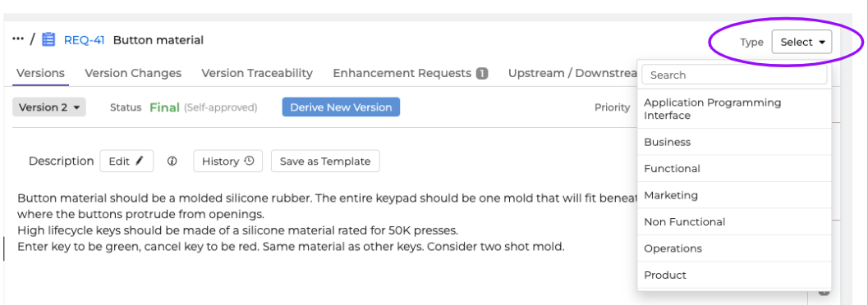Choose Non Functional type option
Viewport: 868px width, 305px height.
click(x=734, y=221)
